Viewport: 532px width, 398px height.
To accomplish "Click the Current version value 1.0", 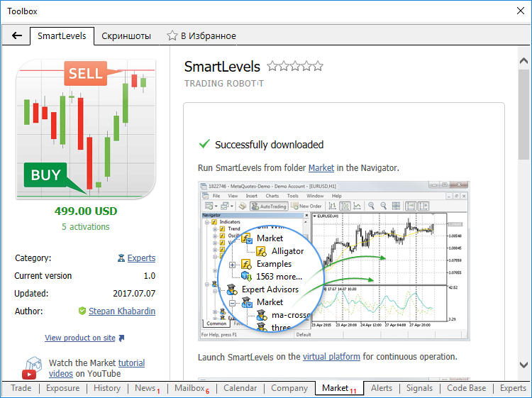I will (149, 276).
